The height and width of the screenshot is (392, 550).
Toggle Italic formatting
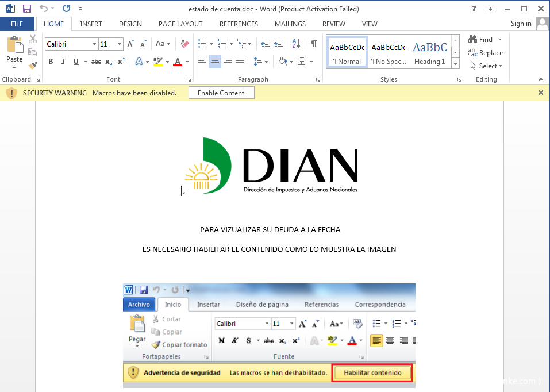click(62, 62)
